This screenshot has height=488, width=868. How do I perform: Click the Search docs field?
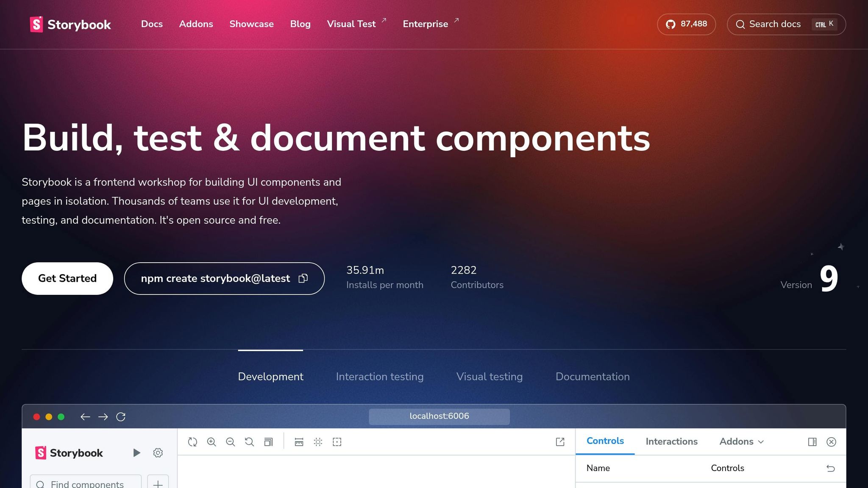click(x=786, y=24)
